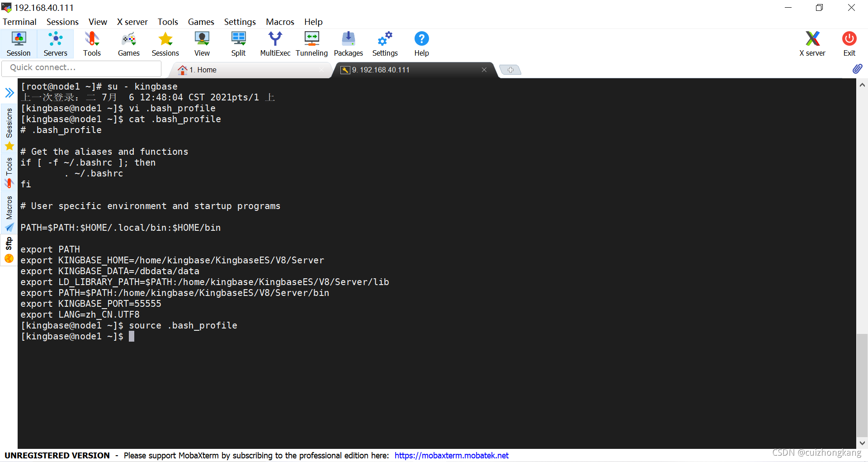Switch to the 1. Home tab
Screen dimensions: 868x462
tap(251, 70)
